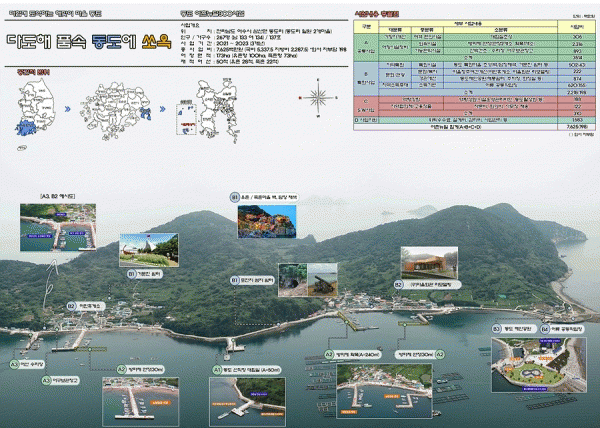Viewport: 600px width, 428px height.
Task: Click the green A3 marker near left shore
Action: (x=15, y=365)
